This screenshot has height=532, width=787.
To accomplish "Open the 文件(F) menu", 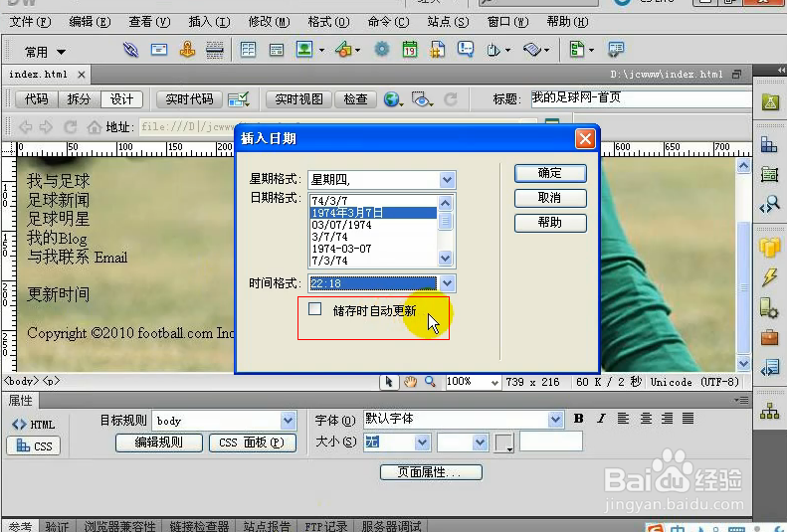I will click(x=31, y=22).
